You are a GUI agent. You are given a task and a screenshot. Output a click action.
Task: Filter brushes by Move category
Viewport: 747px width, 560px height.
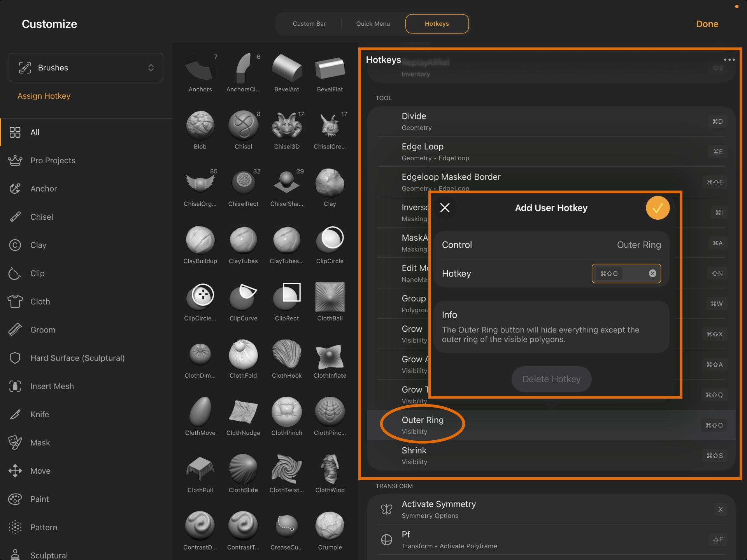[86, 471]
